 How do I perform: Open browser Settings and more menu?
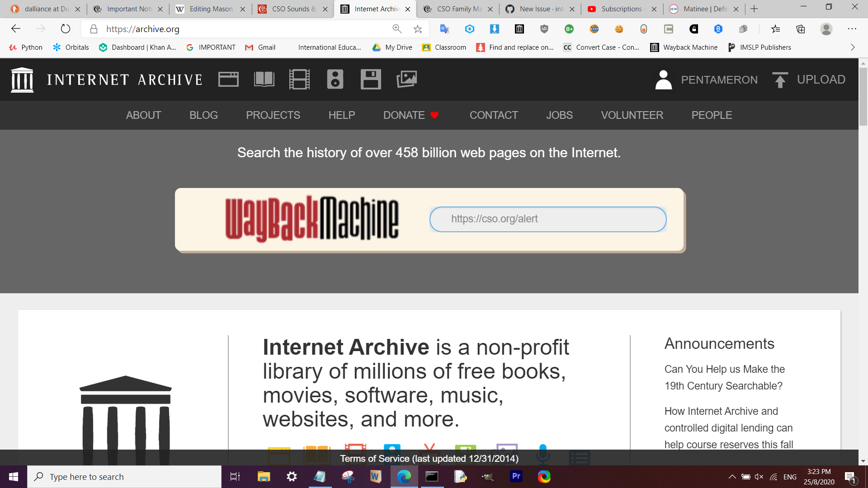point(852,29)
